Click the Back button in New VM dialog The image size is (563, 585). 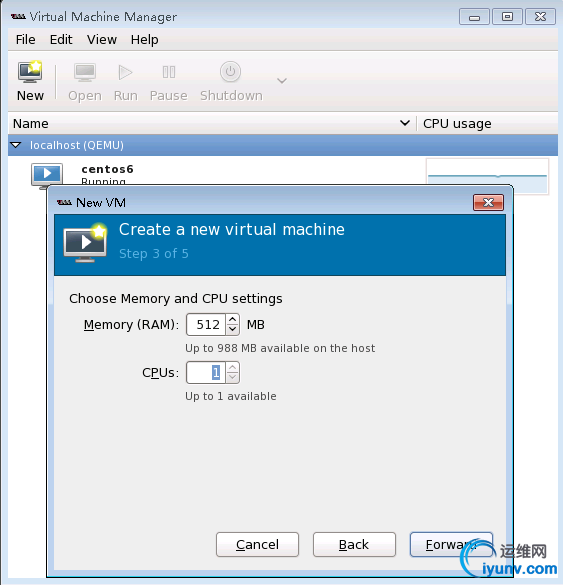click(x=354, y=545)
